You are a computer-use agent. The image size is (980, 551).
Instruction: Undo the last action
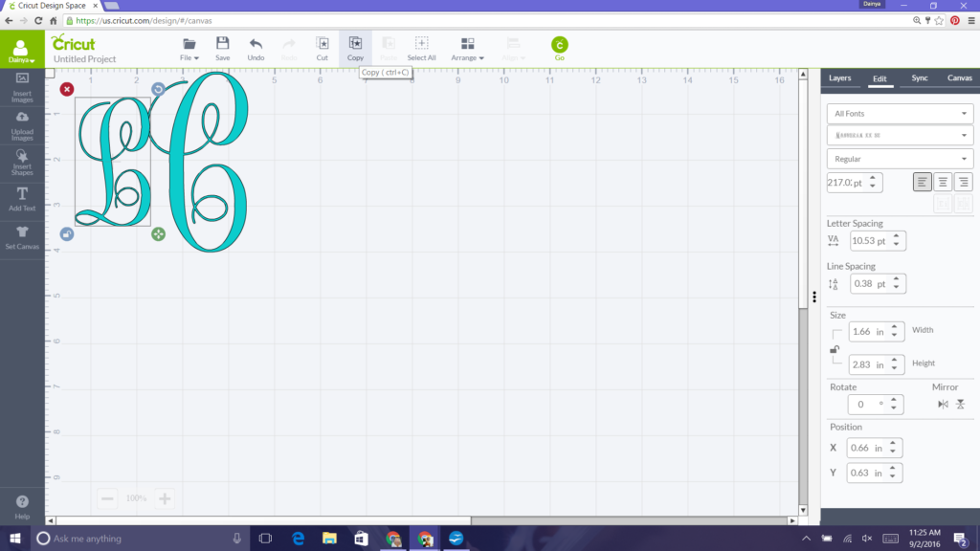coord(256,49)
